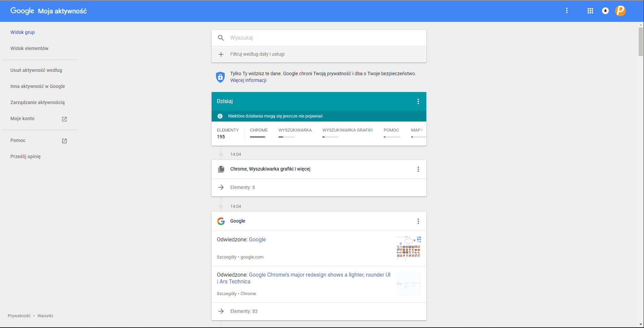Select Widok elementów in sidebar

(x=29, y=48)
